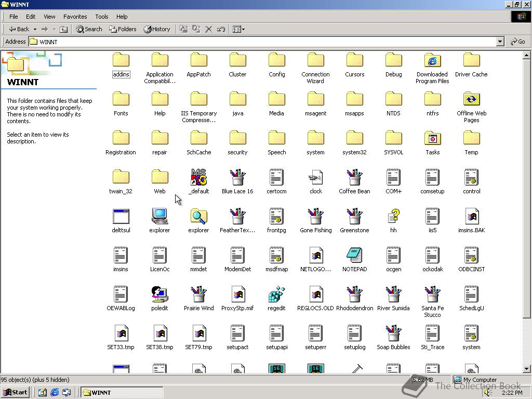
Task: Open the Back button history dropdown
Action: click(35, 29)
